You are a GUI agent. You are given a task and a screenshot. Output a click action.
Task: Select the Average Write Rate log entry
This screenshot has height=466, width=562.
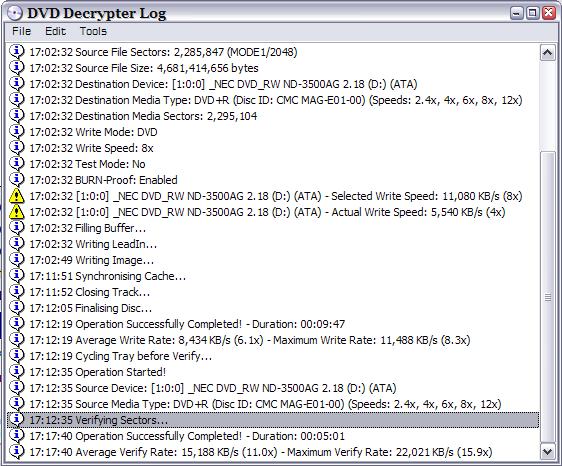pos(273,340)
